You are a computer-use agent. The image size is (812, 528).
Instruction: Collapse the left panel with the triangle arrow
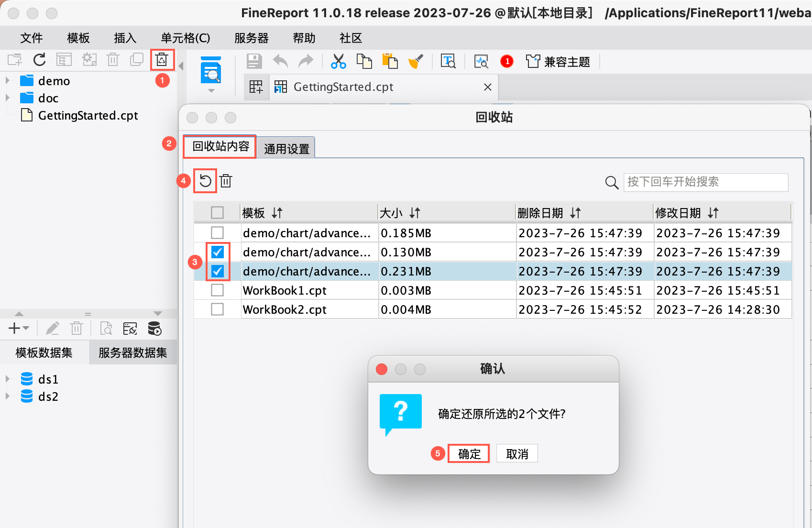[x=181, y=66]
